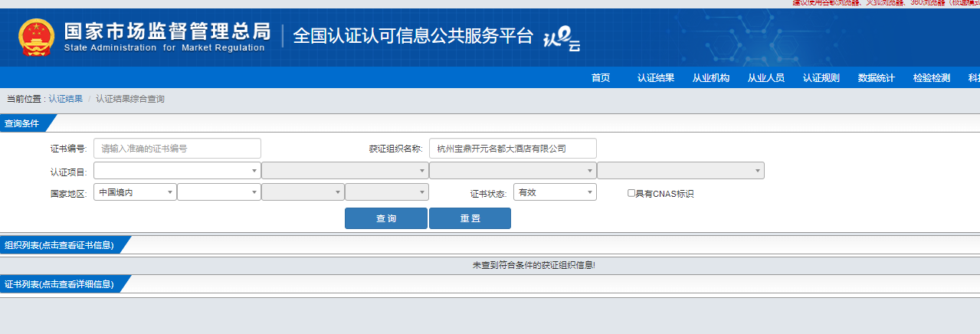Open the empty dropdown next to 中国境内
This screenshot has width=980, height=334.
(x=219, y=192)
